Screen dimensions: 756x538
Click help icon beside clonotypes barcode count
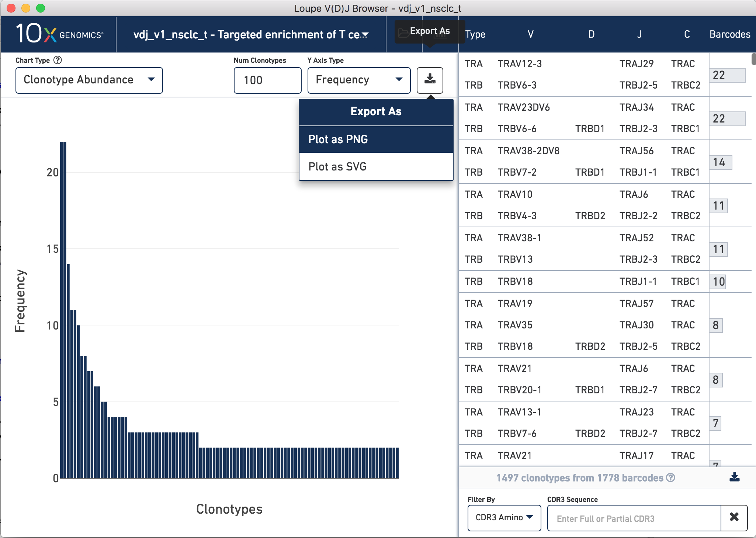click(671, 478)
